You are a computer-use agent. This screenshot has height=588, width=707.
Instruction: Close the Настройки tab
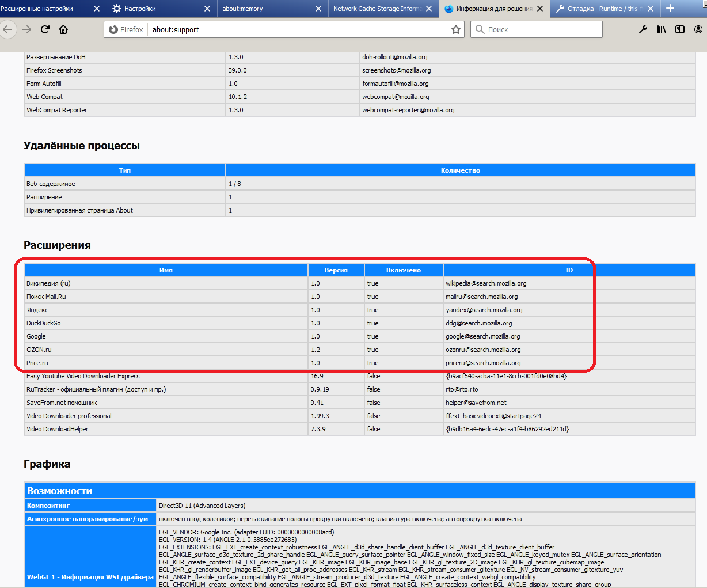(x=208, y=9)
